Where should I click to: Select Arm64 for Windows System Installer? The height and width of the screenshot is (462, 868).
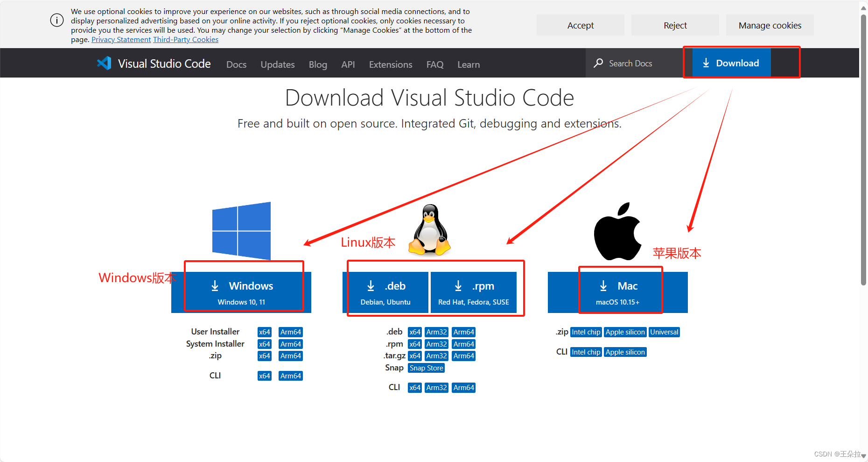[291, 344]
